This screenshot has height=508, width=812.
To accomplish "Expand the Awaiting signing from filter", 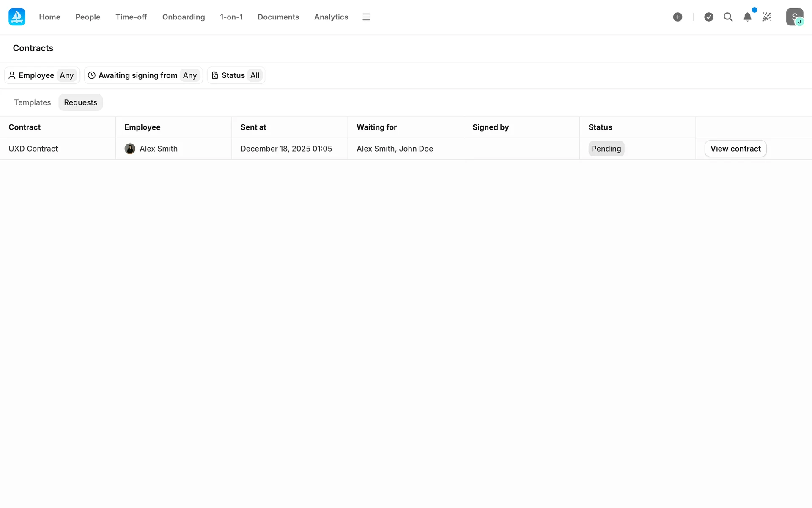I will coord(143,75).
